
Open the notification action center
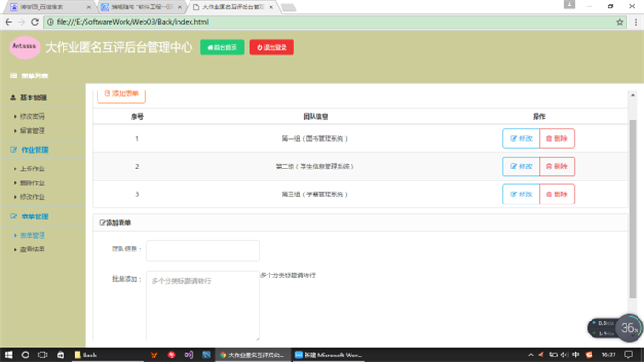pyautogui.click(x=628, y=355)
